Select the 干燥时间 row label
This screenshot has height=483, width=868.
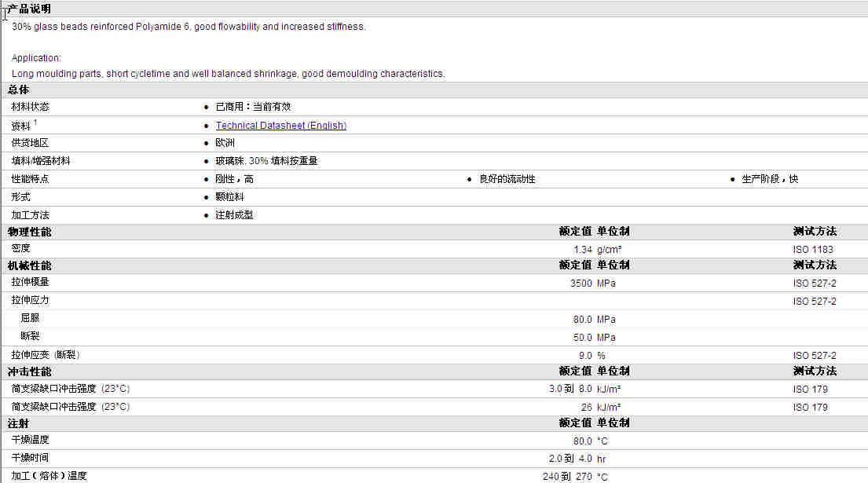coord(30,458)
